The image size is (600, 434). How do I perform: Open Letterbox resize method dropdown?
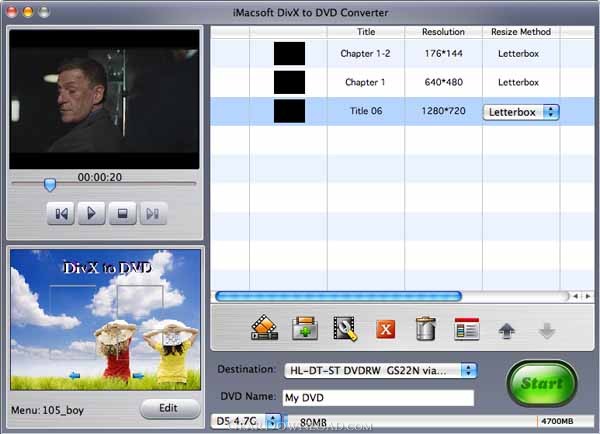click(521, 112)
